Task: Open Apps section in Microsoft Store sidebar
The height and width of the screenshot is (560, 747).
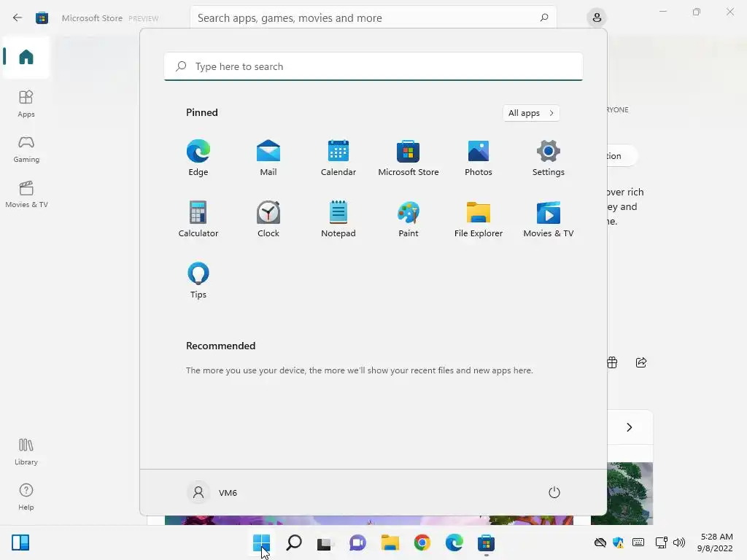Action: coord(26,104)
